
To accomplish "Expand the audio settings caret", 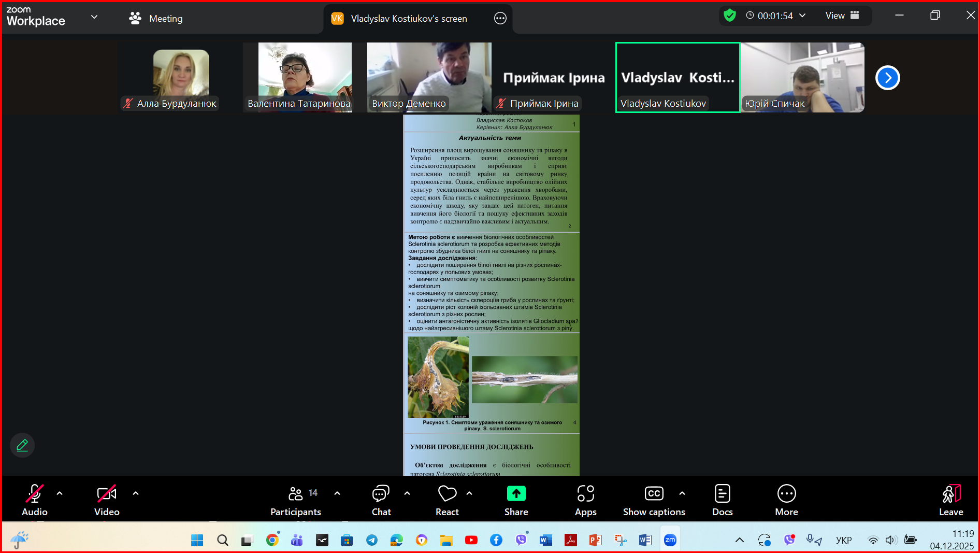I will [x=60, y=493].
